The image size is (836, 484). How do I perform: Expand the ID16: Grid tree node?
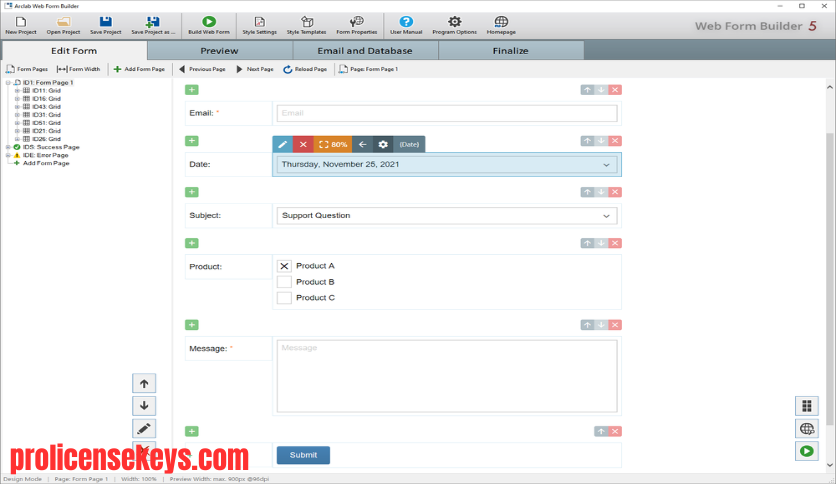click(17, 99)
